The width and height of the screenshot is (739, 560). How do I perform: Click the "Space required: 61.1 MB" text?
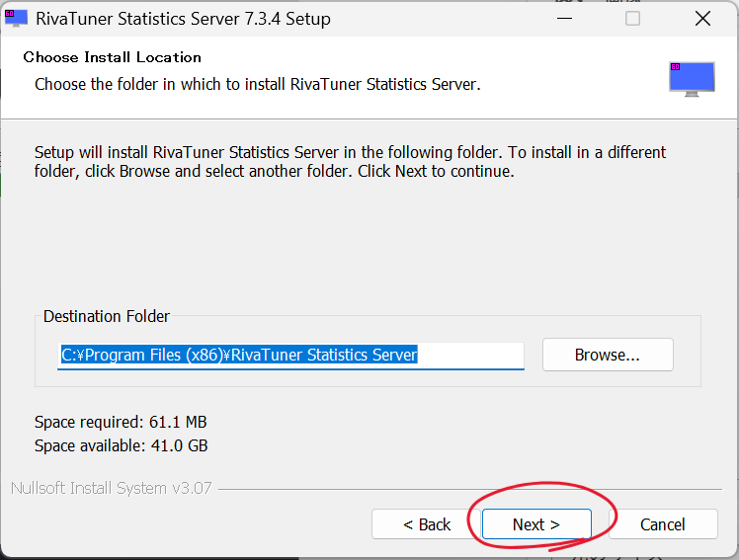[x=121, y=422]
